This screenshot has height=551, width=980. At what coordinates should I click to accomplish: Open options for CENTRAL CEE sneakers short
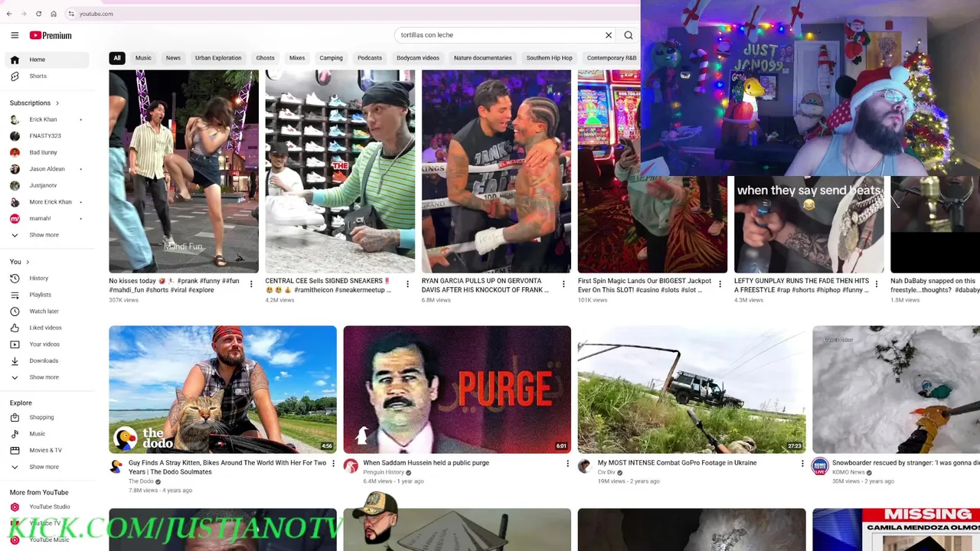(407, 284)
